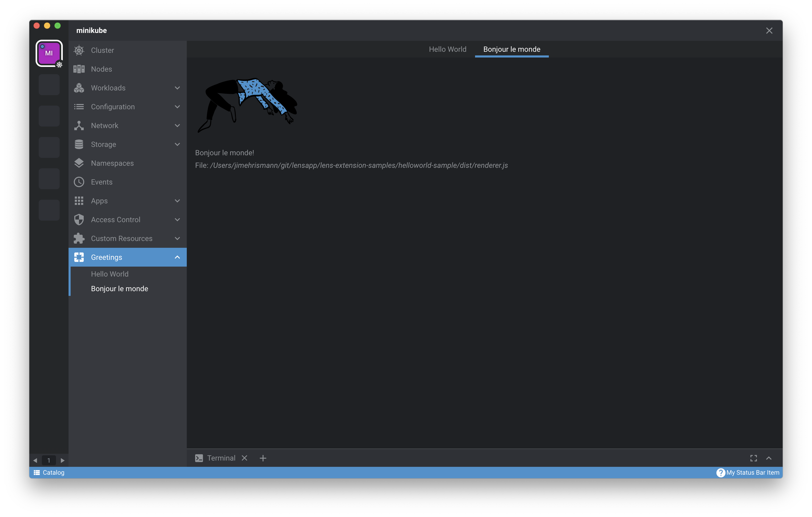Open Apps with the grid icon
Screen dimensions: 812x517
coord(79,200)
